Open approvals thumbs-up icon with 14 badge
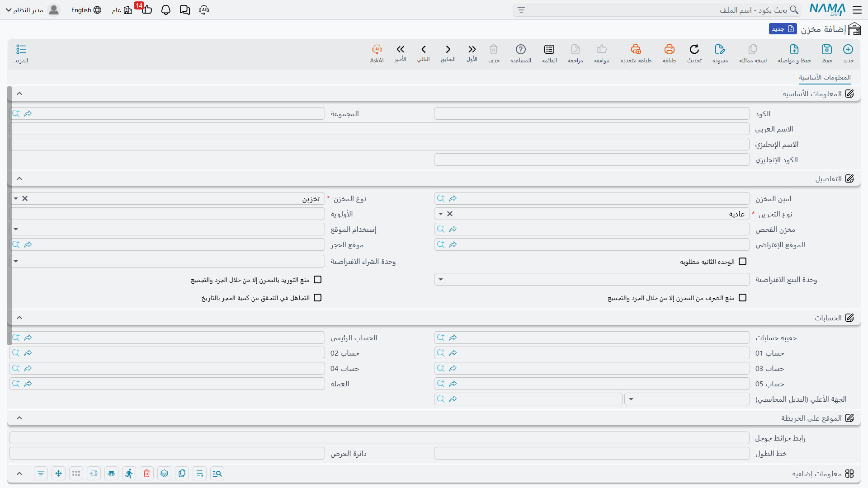 point(146,9)
